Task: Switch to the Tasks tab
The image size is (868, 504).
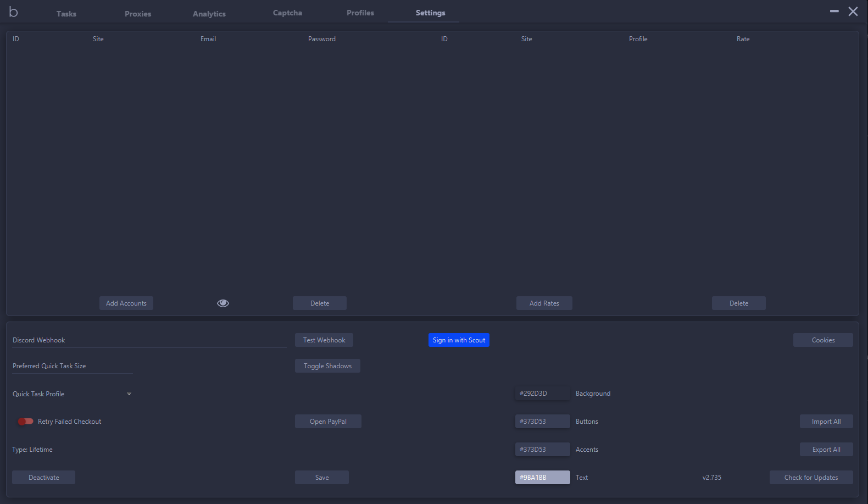Action: pos(66,14)
